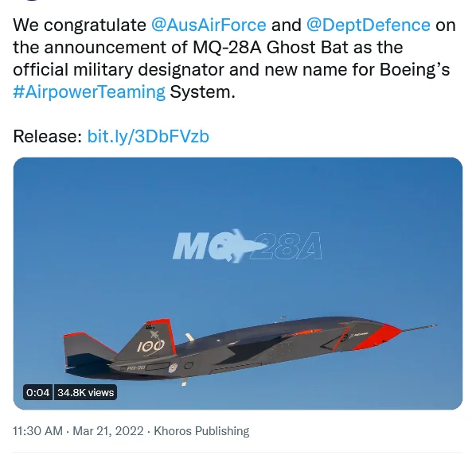Follow the #AirpowerTeaming hashtag
Image resolution: width=476 pixels, height=455 pixels.
click(x=89, y=92)
